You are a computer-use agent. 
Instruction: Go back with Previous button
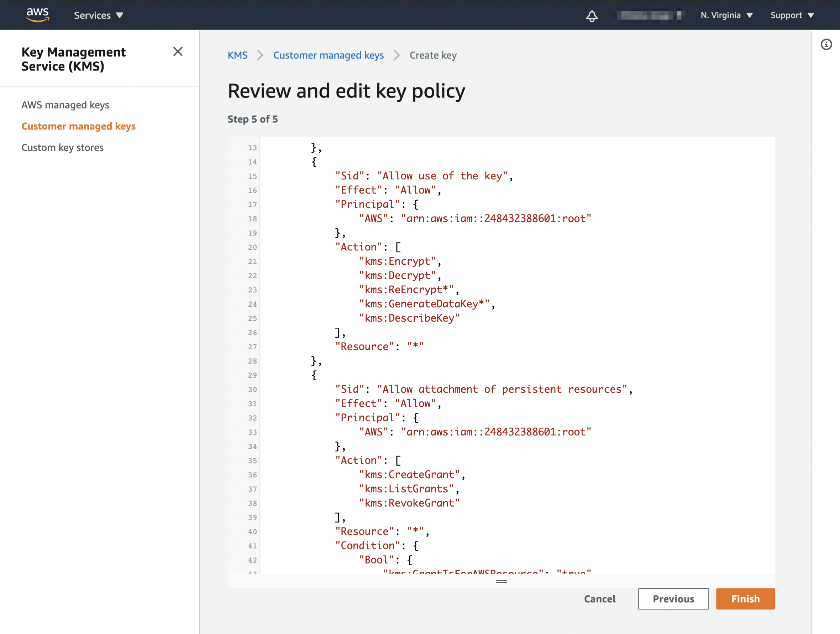coord(673,599)
